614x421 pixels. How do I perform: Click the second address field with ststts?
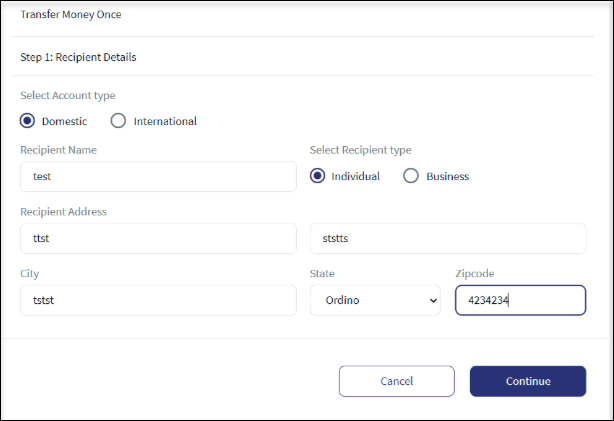448,239
